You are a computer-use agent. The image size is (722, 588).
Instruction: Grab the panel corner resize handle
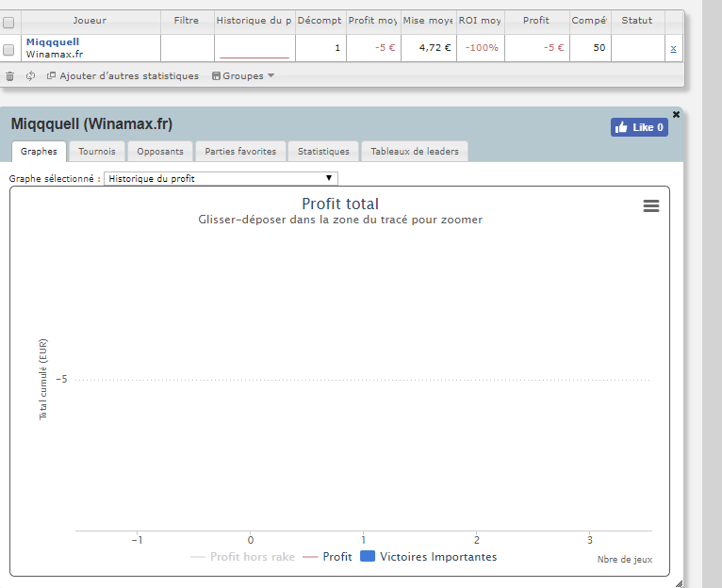[x=679, y=584]
